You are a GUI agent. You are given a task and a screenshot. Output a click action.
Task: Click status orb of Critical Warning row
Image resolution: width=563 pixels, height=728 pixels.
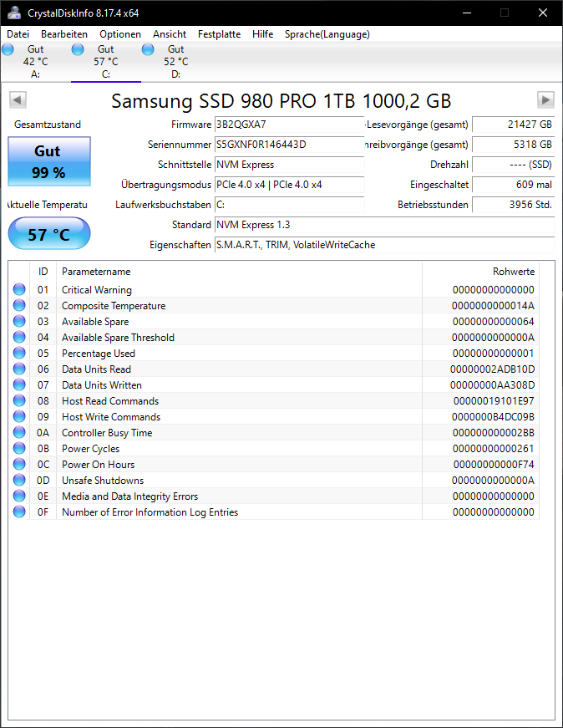tap(19, 289)
